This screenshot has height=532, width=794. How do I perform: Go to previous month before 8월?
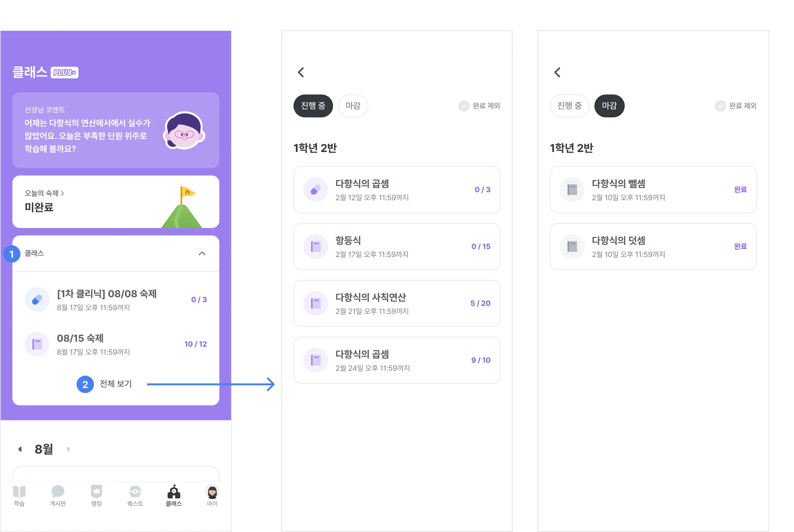click(20, 449)
